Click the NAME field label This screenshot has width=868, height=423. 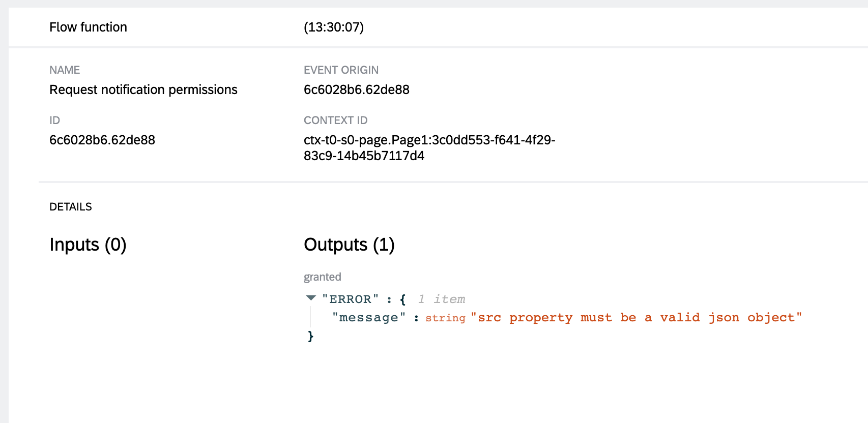point(65,70)
